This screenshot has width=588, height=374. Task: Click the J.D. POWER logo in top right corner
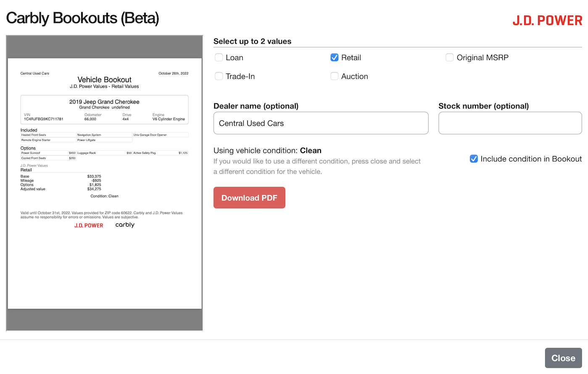pyautogui.click(x=547, y=20)
